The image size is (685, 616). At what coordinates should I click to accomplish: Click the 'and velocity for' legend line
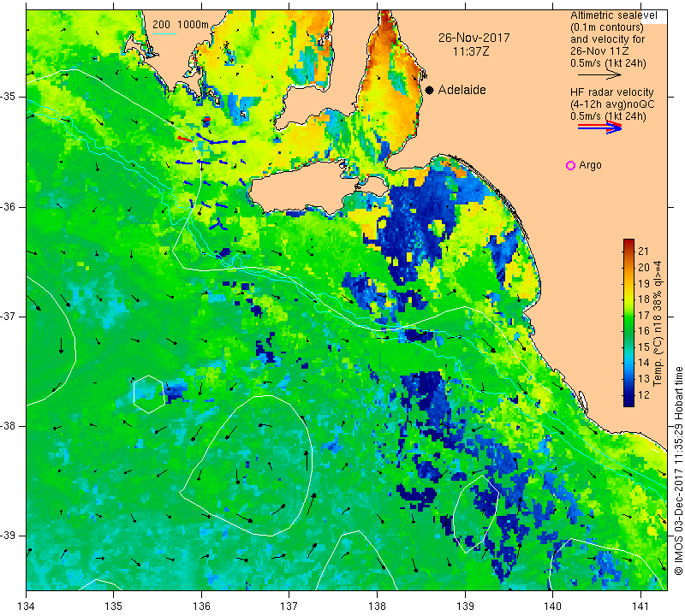click(608, 38)
